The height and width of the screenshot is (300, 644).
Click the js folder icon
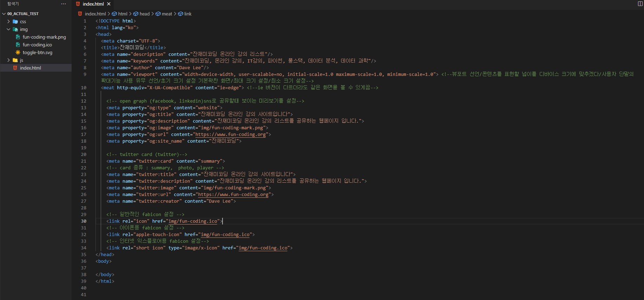(x=15, y=60)
